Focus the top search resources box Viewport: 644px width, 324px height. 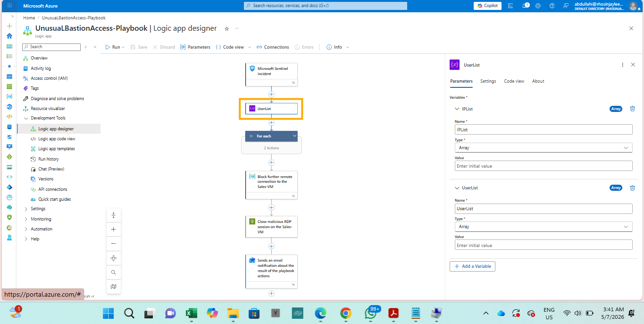(x=326, y=6)
